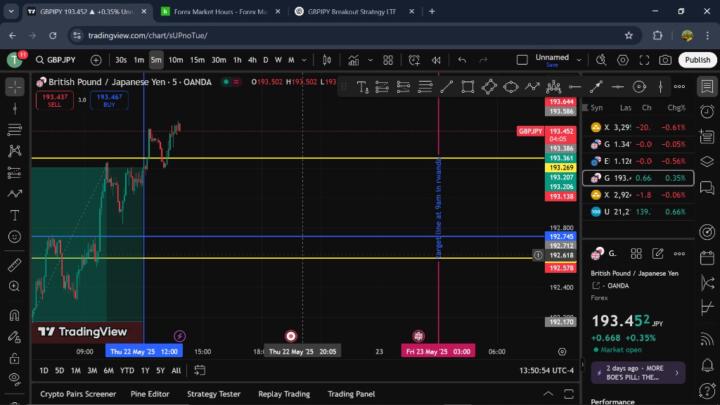Select the YTD date range

(127, 371)
